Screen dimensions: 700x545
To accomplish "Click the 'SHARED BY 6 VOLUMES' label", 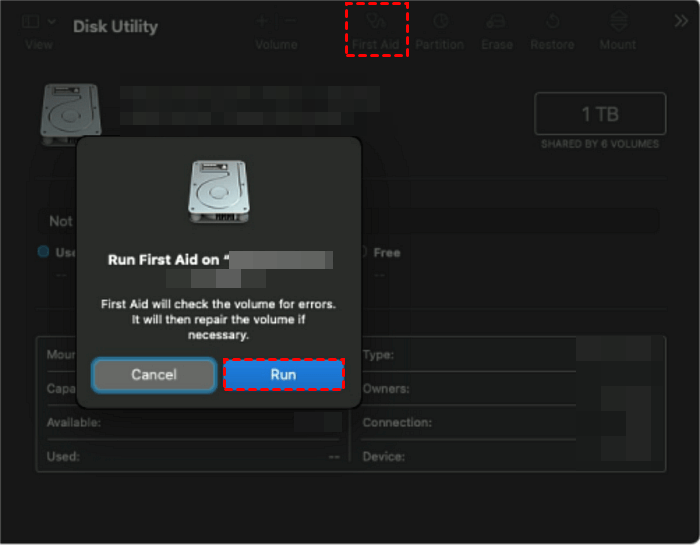I will (600, 144).
